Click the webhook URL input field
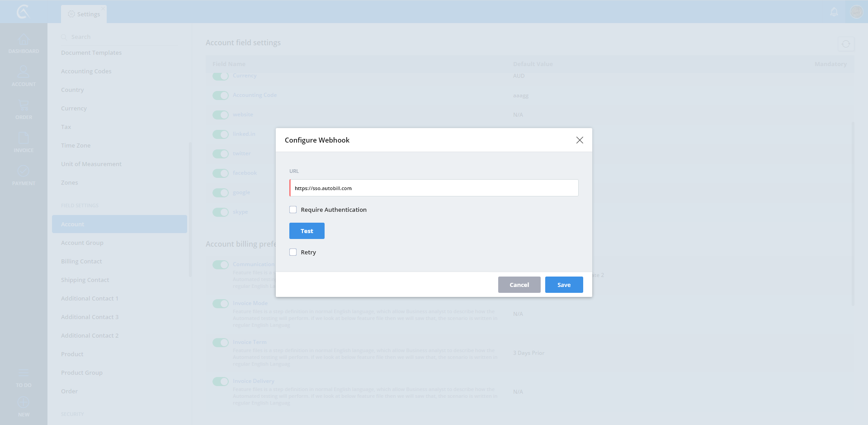The image size is (868, 425). [x=434, y=188]
